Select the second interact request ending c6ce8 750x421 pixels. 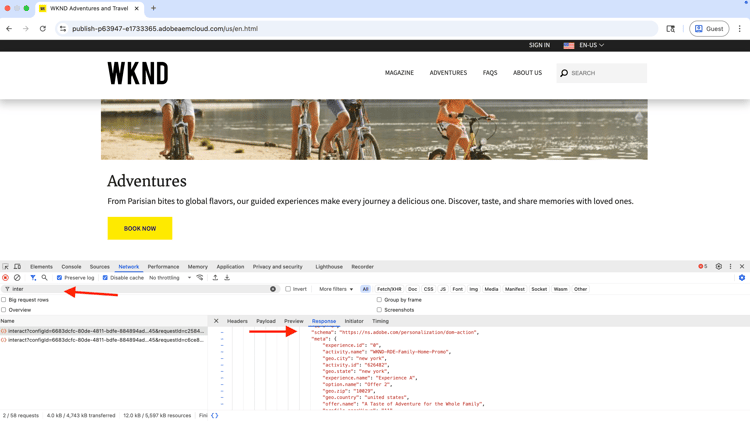click(x=103, y=340)
